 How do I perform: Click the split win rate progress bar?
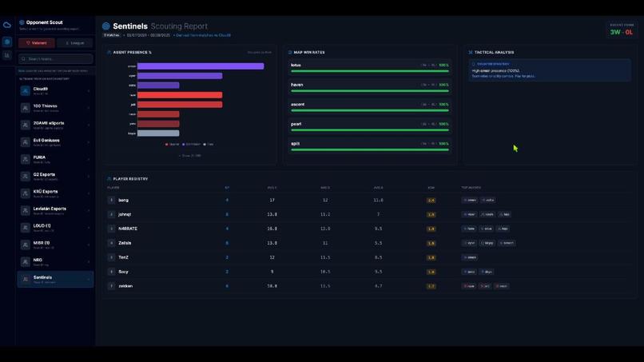[370, 149]
